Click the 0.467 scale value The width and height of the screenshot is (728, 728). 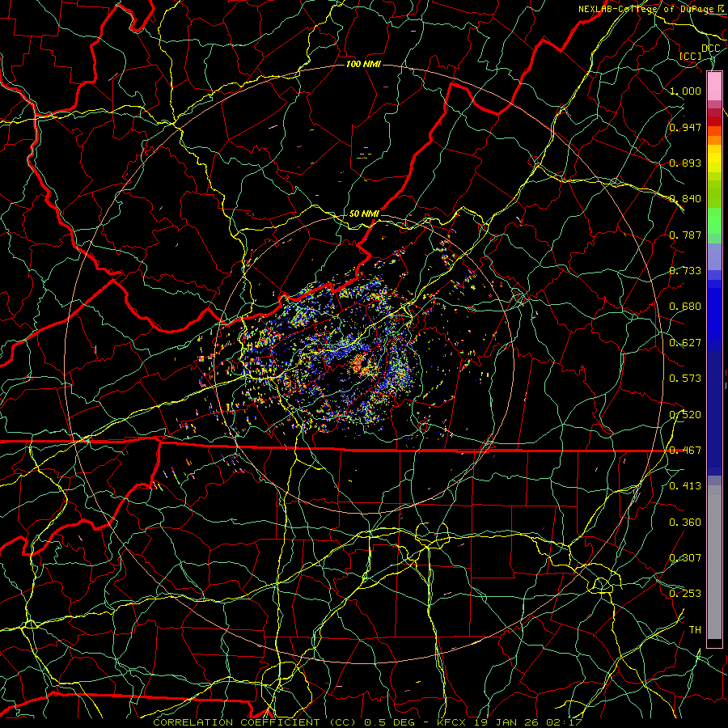685,451
